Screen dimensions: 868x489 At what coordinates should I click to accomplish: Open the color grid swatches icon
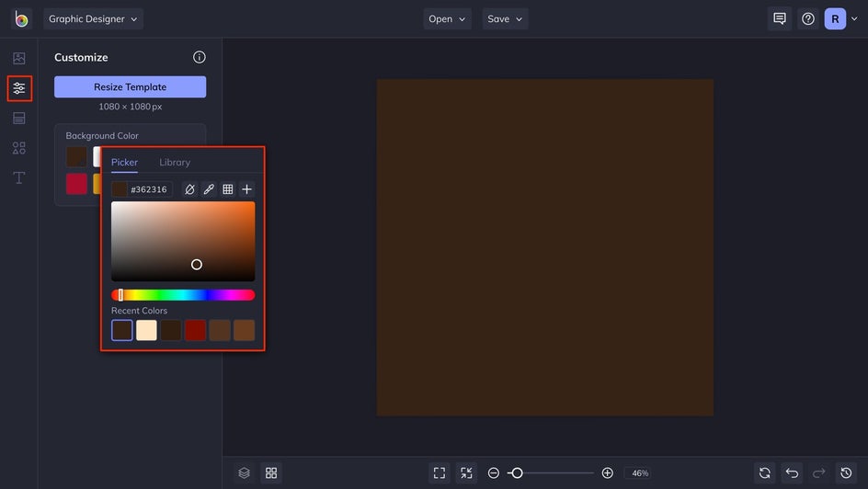[228, 189]
